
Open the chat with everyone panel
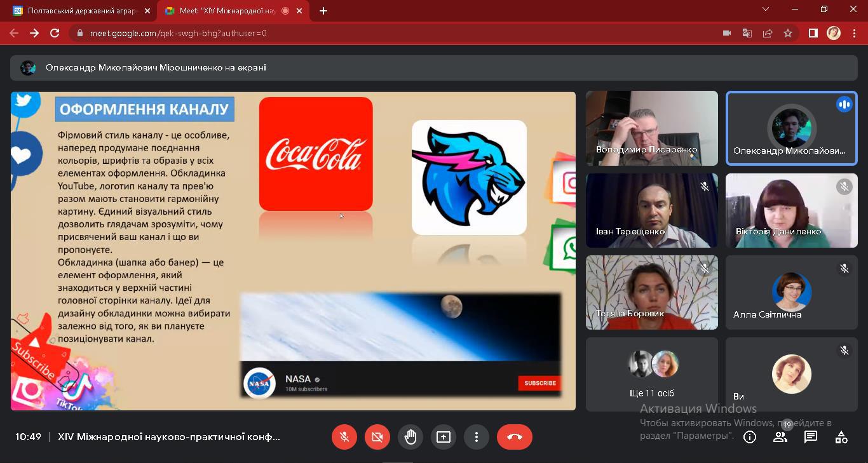point(811,437)
